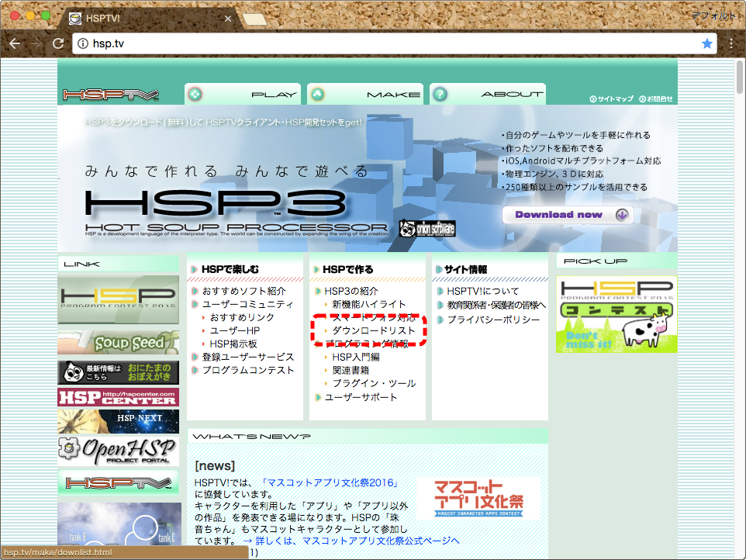Open the おにたまのおぼえがき banner
Screen dimensions: 746x560
click(x=119, y=372)
